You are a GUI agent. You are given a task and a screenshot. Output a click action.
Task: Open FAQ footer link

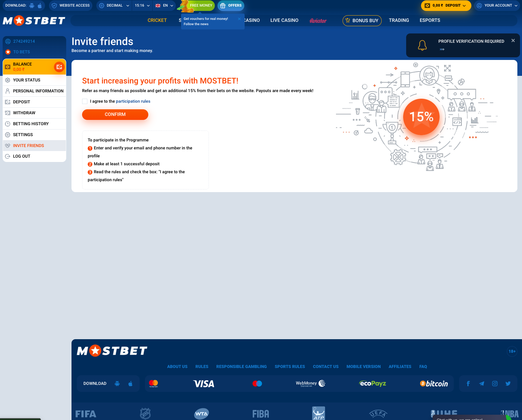[423, 367]
